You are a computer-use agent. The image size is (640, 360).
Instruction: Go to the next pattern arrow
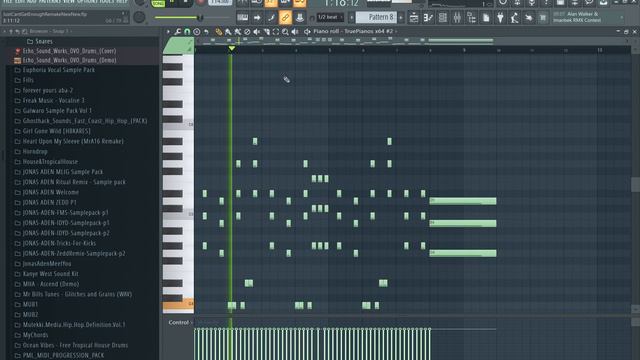click(401, 18)
